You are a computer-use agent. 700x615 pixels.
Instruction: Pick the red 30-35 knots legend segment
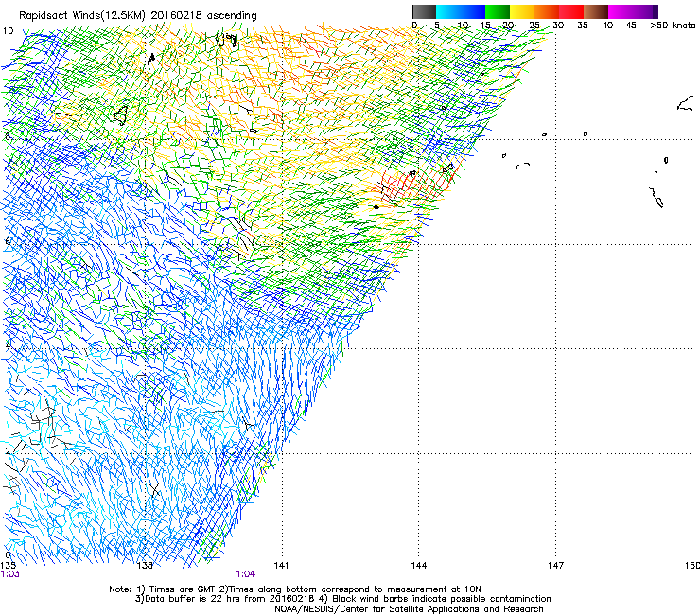click(x=571, y=11)
